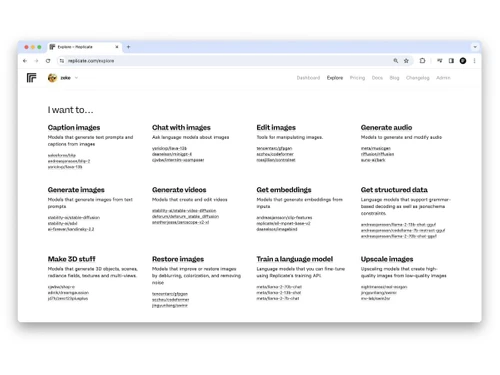Open the Caption images collection
Image resolution: width=500 pixels, height=375 pixels.
(74, 127)
